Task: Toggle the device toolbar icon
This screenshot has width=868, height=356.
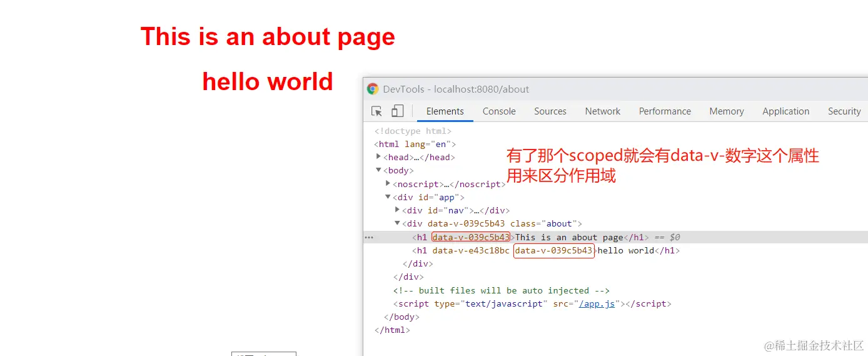Action: point(397,111)
